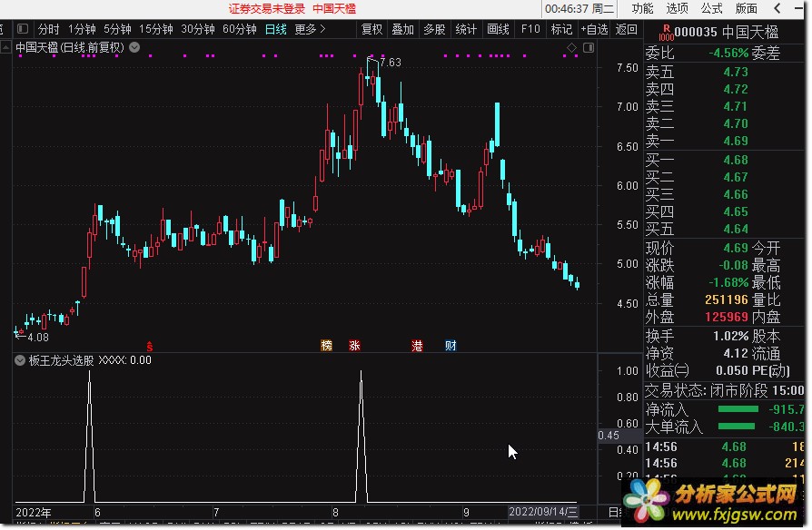Click the 标记 mark button
Image resolution: width=812 pixels, height=530 pixels.
[x=562, y=30]
